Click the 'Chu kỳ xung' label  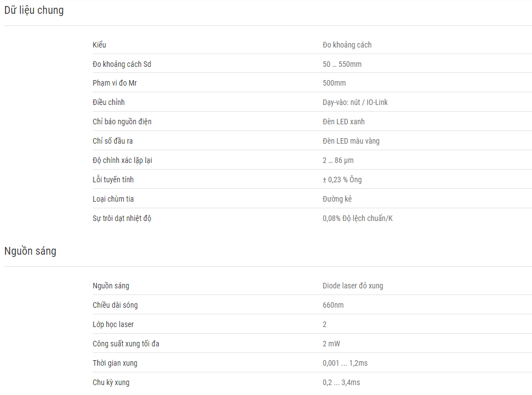pyautogui.click(x=111, y=382)
